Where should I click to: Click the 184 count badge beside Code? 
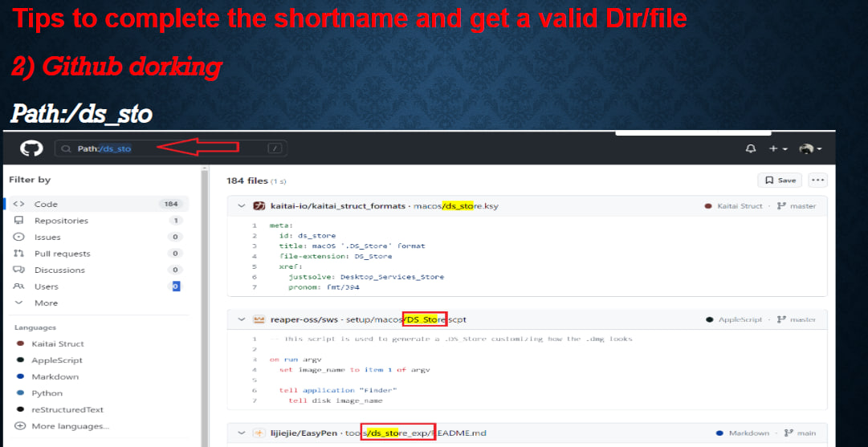pos(170,204)
